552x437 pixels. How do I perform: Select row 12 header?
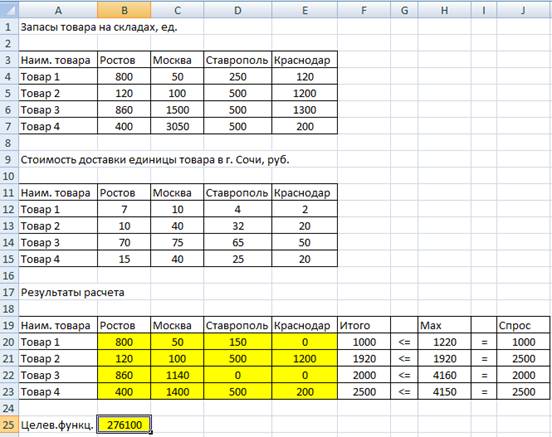click(x=9, y=210)
